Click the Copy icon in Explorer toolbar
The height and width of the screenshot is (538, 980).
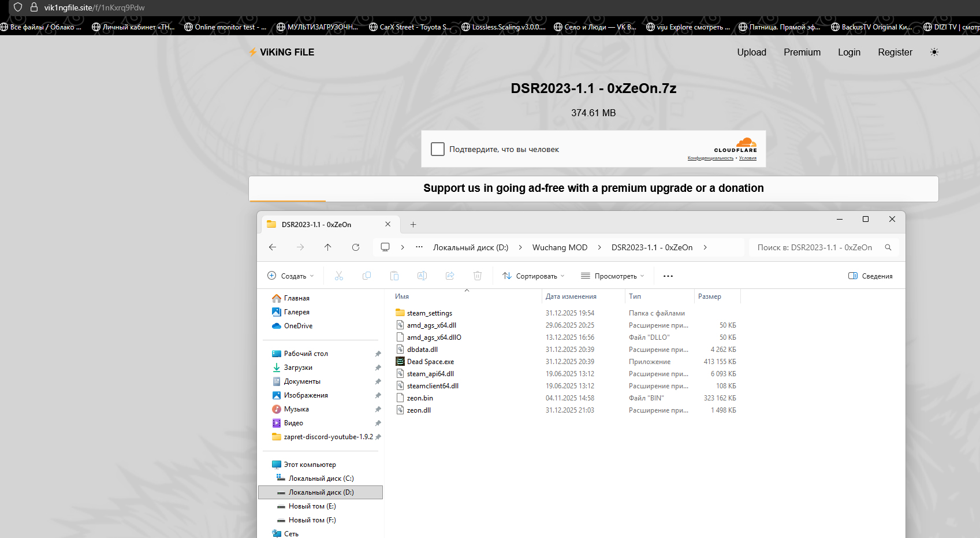pos(367,276)
